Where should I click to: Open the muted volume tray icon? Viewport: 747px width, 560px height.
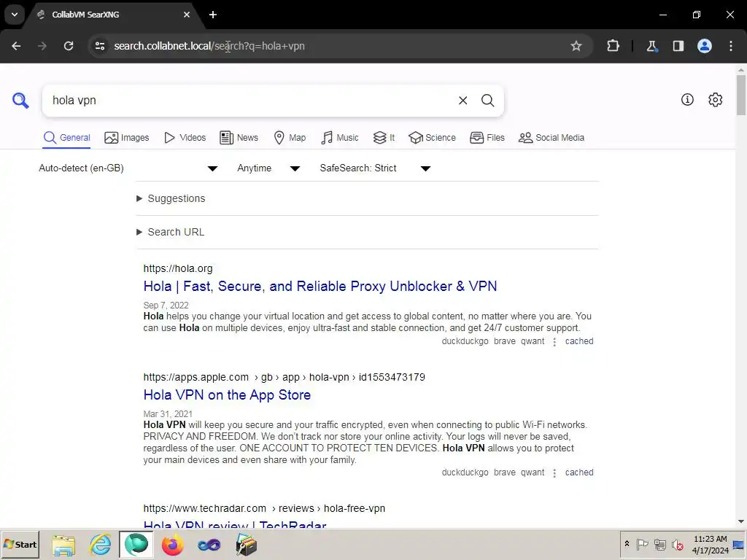tap(677, 544)
